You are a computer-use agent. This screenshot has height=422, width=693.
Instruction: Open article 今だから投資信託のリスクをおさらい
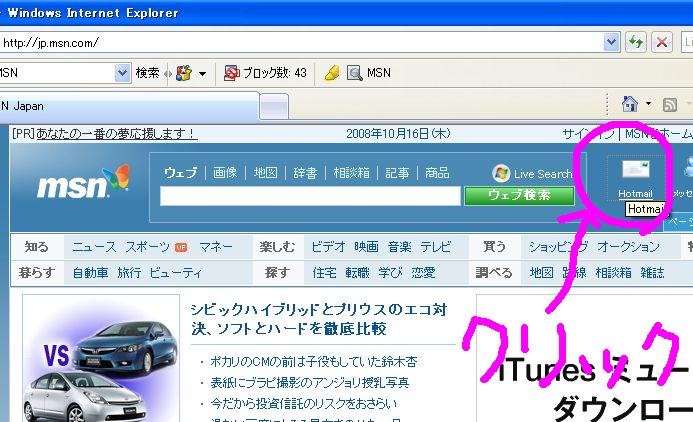304,403
